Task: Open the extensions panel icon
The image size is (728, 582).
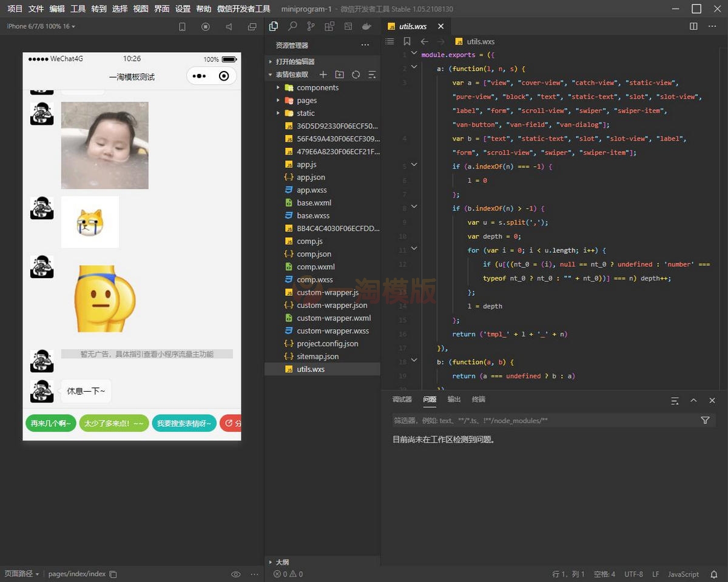Action: pos(329,27)
